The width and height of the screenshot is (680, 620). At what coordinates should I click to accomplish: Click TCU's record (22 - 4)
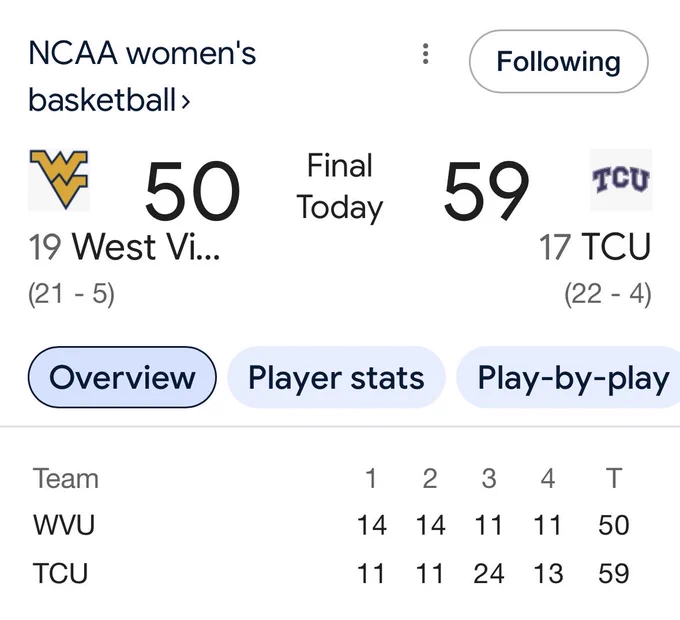[608, 294]
